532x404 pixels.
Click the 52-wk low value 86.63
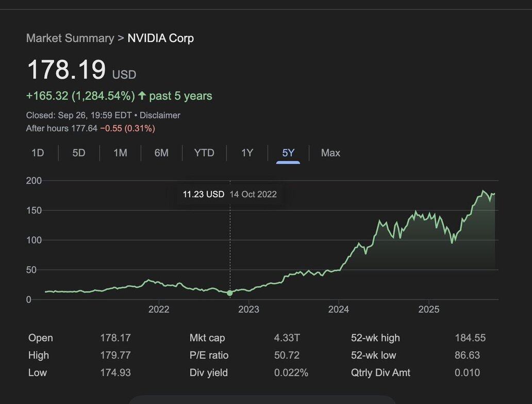pyautogui.click(x=467, y=355)
